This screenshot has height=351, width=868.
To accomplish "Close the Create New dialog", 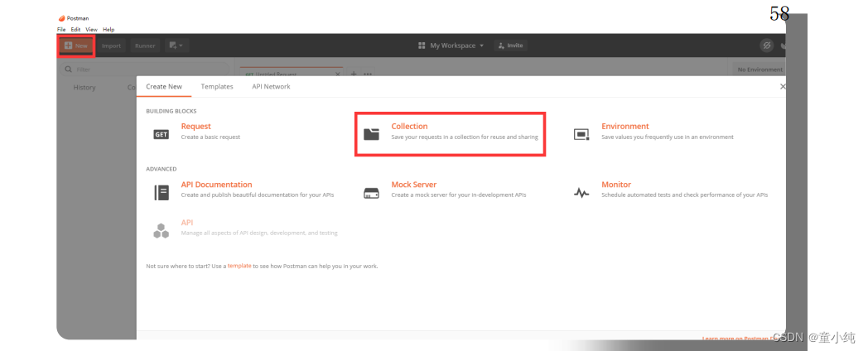I will [x=783, y=87].
